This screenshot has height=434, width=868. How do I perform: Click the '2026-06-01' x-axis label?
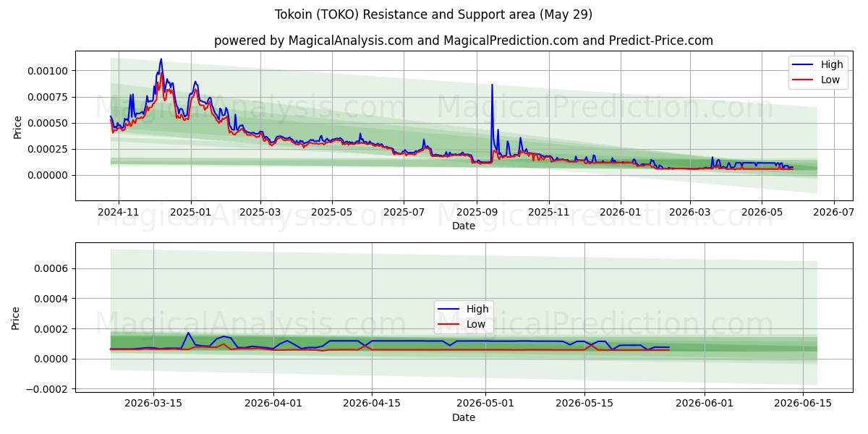click(705, 404)
